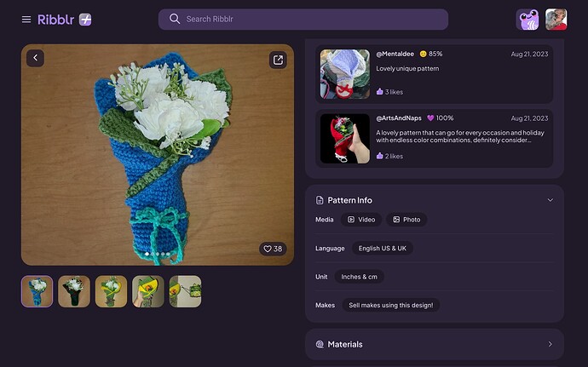
Task: Like the @ArtsAndNaps review thumbs-up
Action: click(x=379, y=156)
